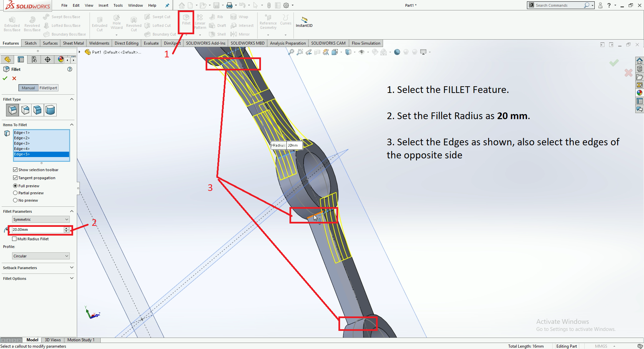Toggle Tangent propagation checkbox
The width and height of the screenshot is (644, 349).
pos(15,178)
